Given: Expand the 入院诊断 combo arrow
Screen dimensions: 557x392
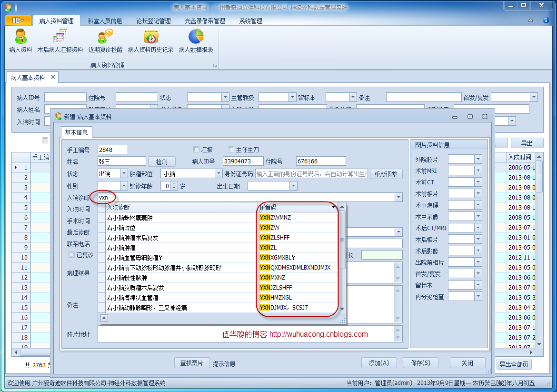Looking at the screenshot, I should [398, 197].
